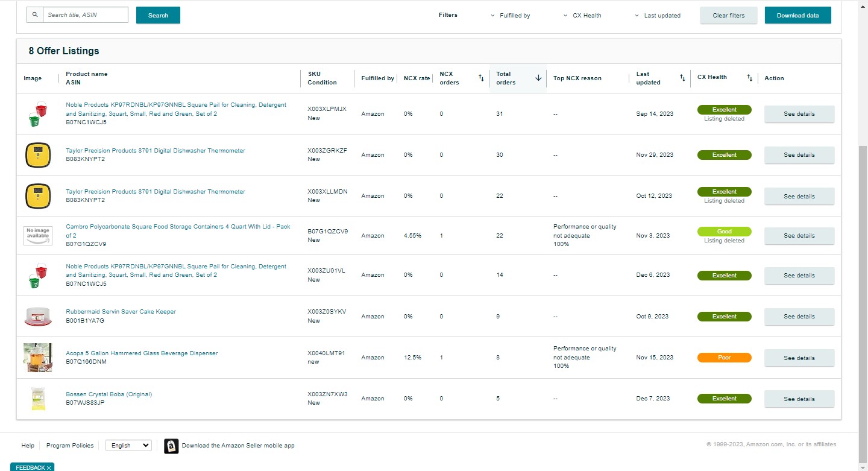The image size is (868, 471).
Task: Click pail thumbnail in row with 14 orders
Action: click(38, 276)
